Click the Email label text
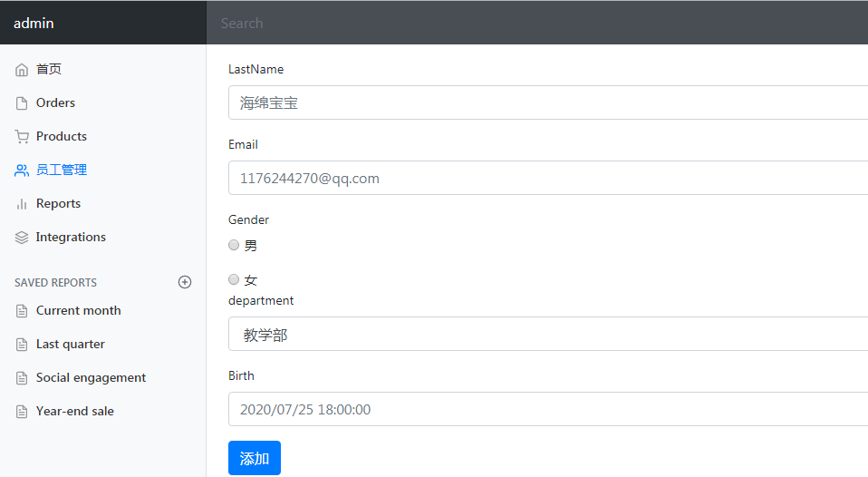The height and width of the screenshot is (477, 868). pyautogui.click(x=243, y=144)
